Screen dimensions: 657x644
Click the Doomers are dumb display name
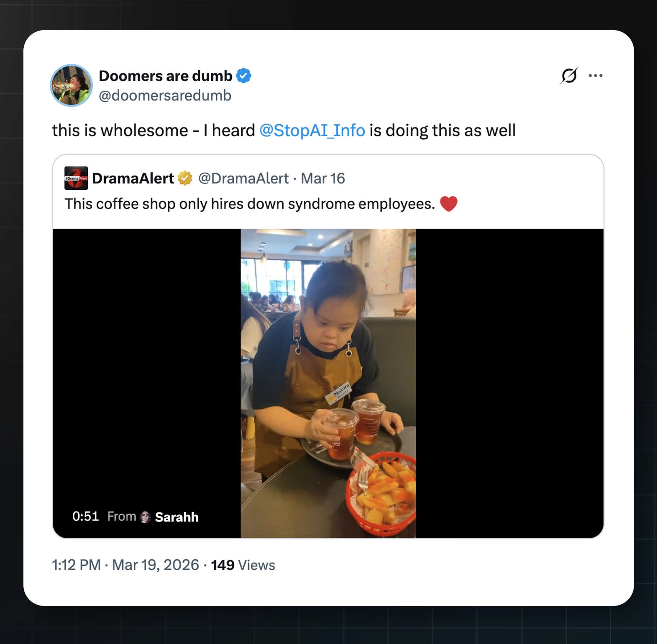[166, 76]
